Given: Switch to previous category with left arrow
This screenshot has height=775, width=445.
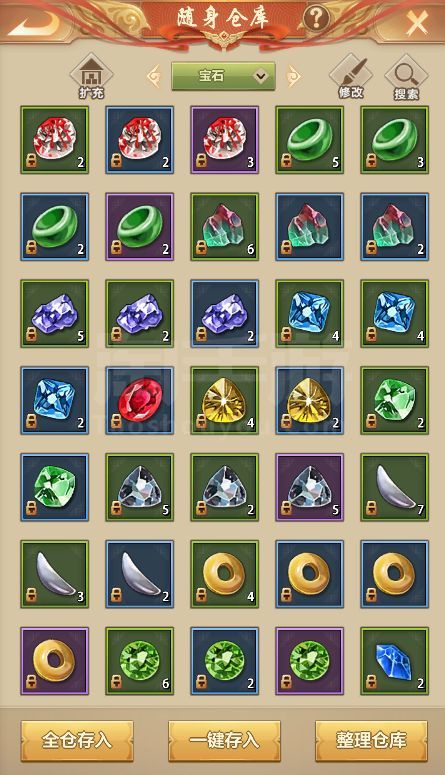Looking at the screenshot, I should (x=154, y=77).
